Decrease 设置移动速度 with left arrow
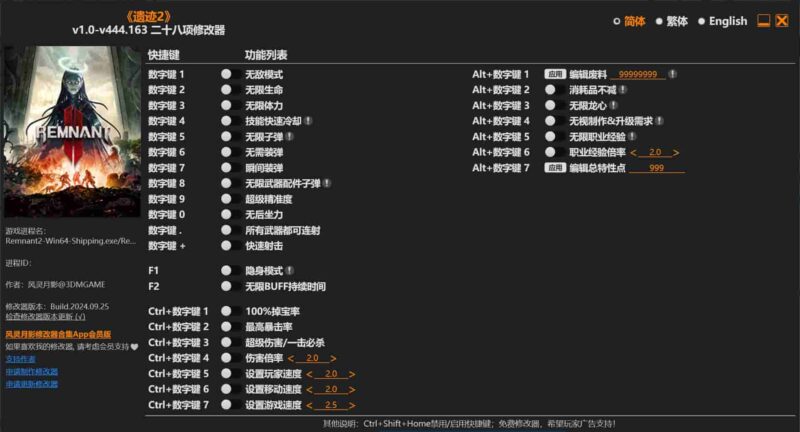The width and height of the screenshot is (800, 432). tap(309, 390)
